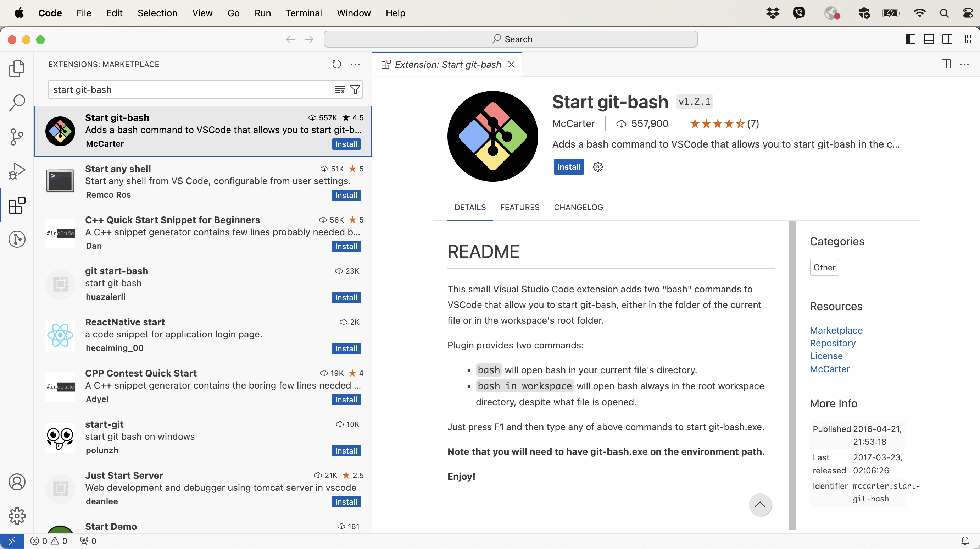Install the Start git-bash extension

(x=568, y=167)
